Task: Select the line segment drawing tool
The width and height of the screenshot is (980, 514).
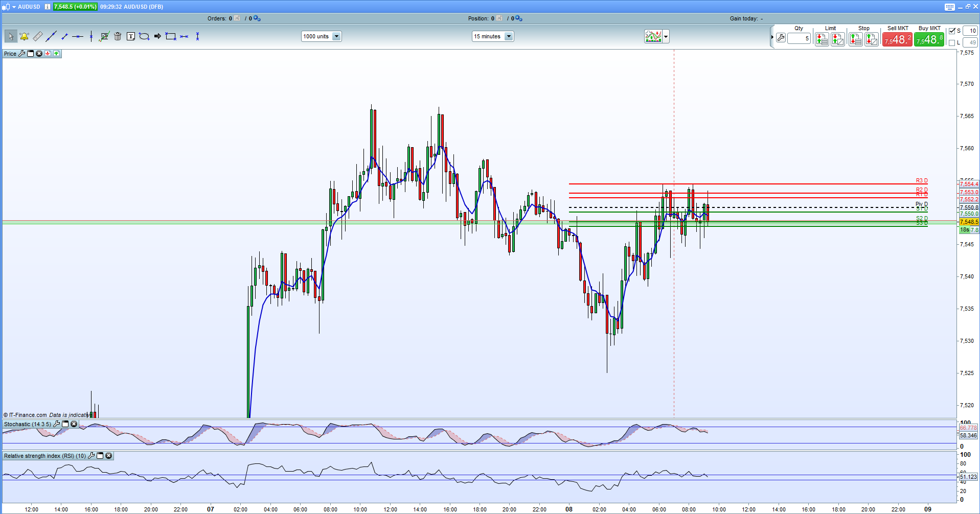Action: tap(64, 36)
